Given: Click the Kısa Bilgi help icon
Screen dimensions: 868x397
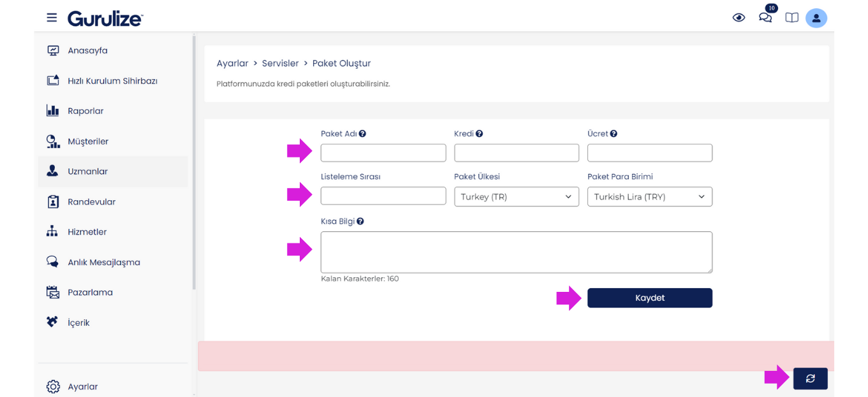Looking at the screenshot, I should click(360, 221).
